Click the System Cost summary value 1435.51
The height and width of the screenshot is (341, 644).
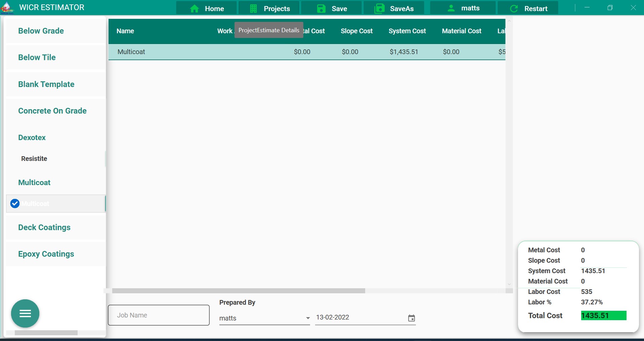(593, 271)
